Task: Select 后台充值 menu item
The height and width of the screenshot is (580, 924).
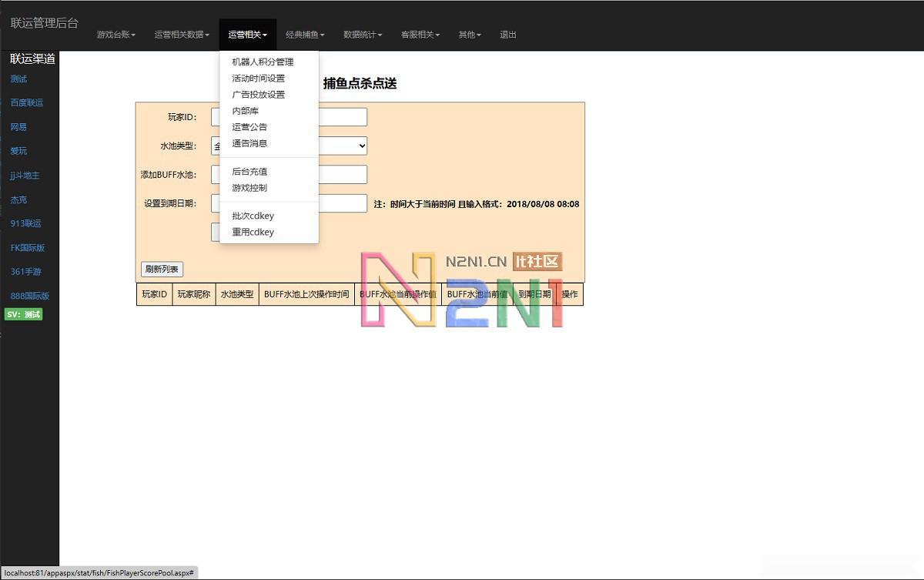Action: click(249, 172)
